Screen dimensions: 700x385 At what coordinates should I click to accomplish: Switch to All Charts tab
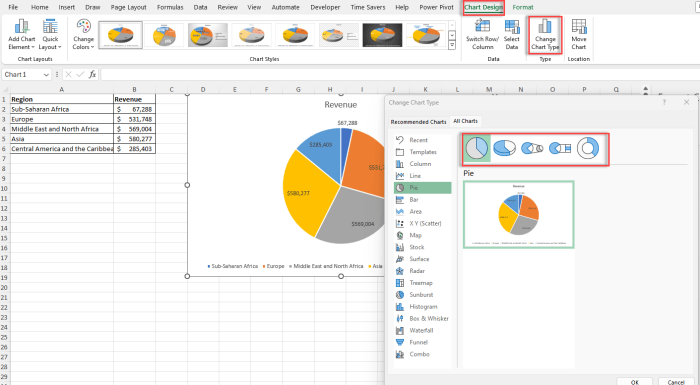pos(466,121)
